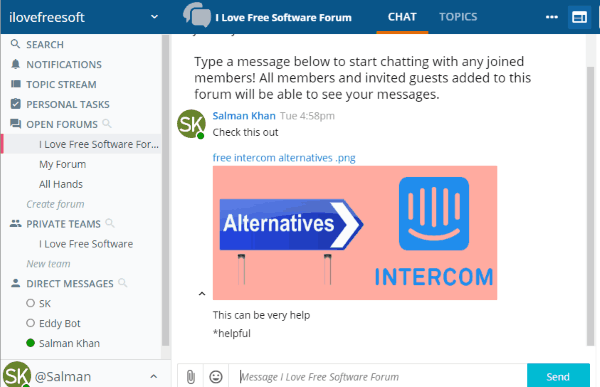Switch to the CHAT tab
The image size is (600, 387).
pyautogui.click(x=402, y=17)
